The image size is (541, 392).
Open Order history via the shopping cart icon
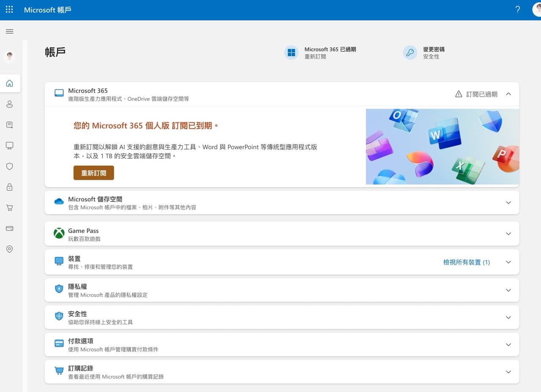[x=9, y=207]
